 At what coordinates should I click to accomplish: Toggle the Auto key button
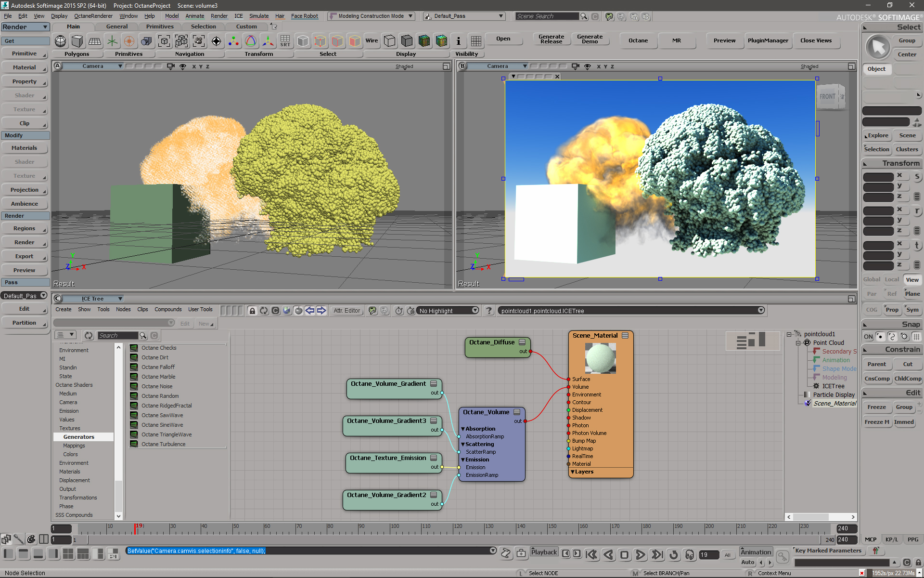pyautogui.click(x=747, y=562)
